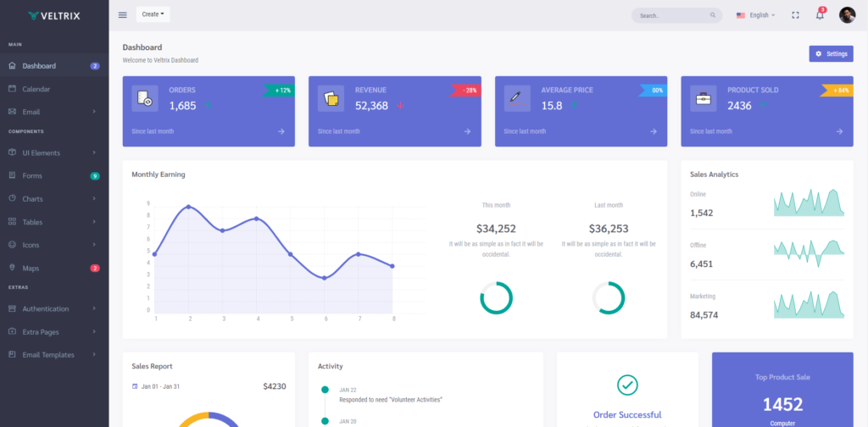868x427 pixels.
Task: Click the Charts pie icon in sidebar
Action: [12, 198]
